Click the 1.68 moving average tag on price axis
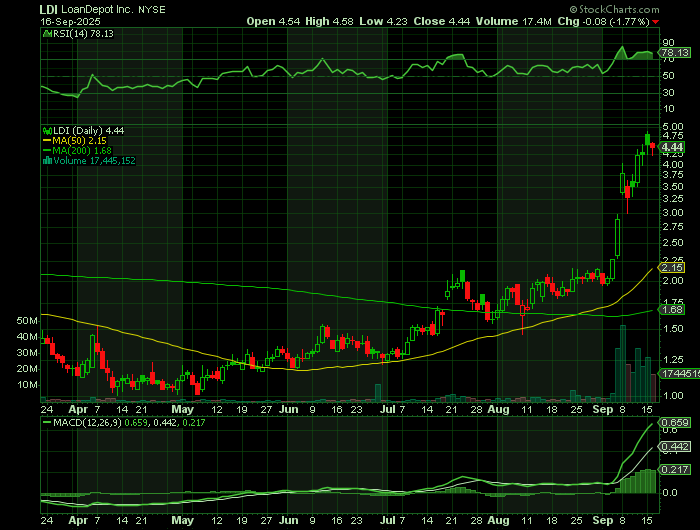The width and height of the screenshot is (700, 530). (672, 309)
